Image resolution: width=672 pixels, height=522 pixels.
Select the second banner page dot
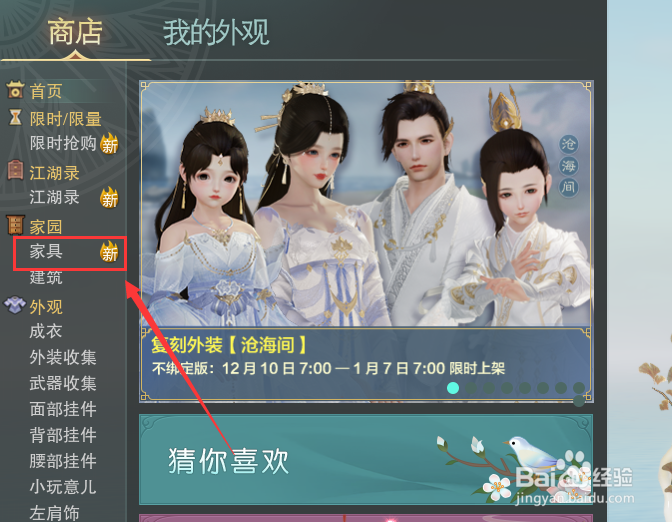pyautogui.click(x=471, y=388)
